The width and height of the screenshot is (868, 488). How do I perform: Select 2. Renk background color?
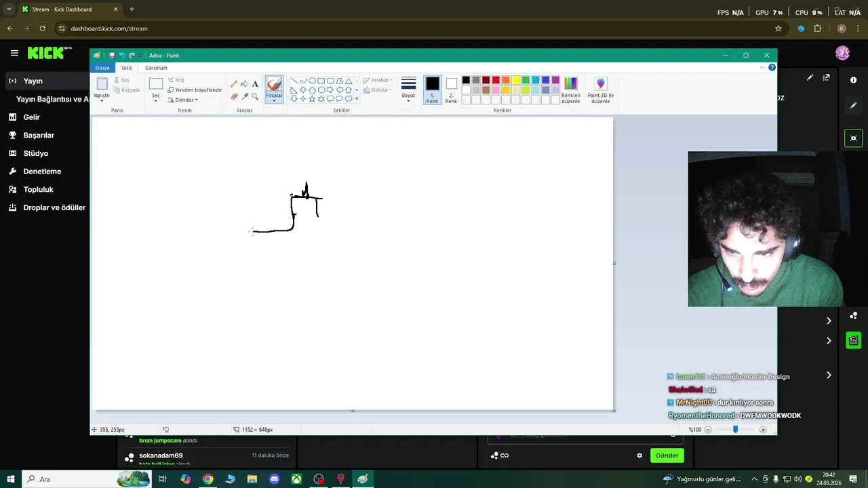pyautogui.click(x=451, y=90)
